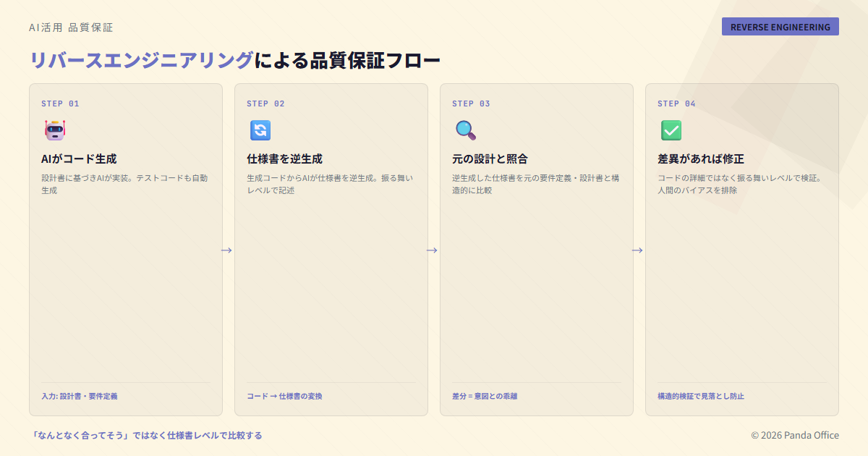Click the green checkmark icon
This screenshot has width=868, height=456.
671,130
